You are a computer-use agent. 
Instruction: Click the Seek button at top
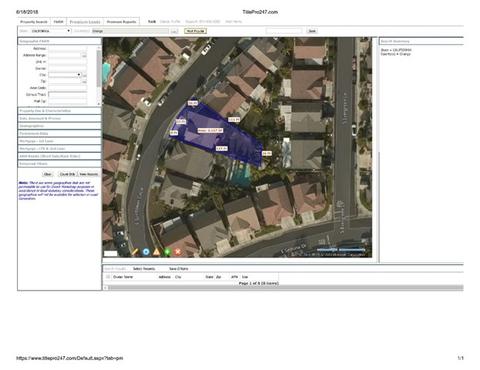pos(312,31)
